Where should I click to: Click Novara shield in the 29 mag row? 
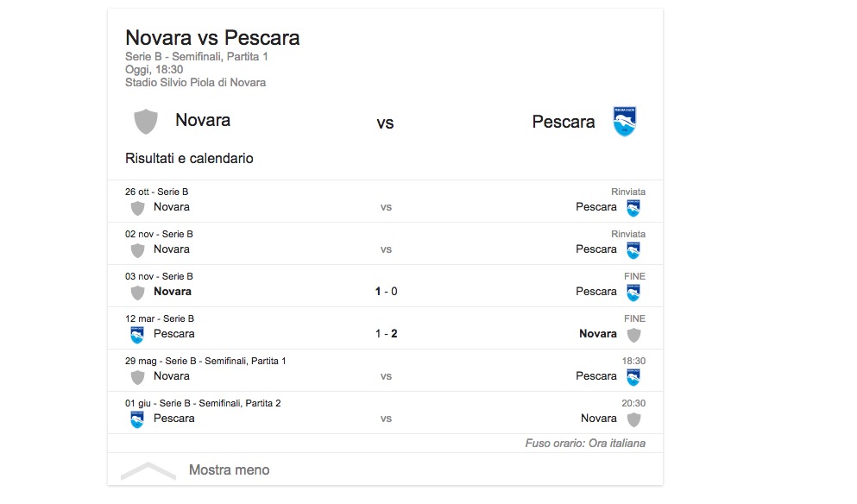[x=137, y=377]
